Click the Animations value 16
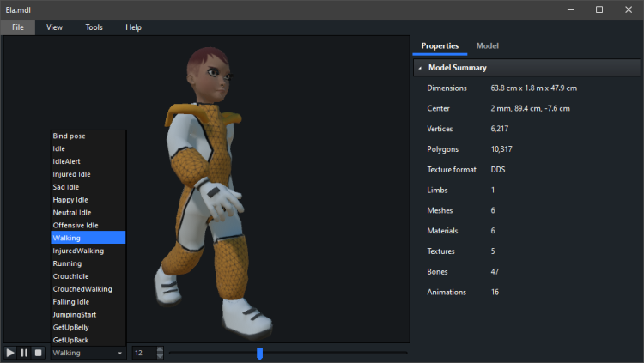Image resolution: width=644 pixels, height=363 pixels. tap(495, 292)
